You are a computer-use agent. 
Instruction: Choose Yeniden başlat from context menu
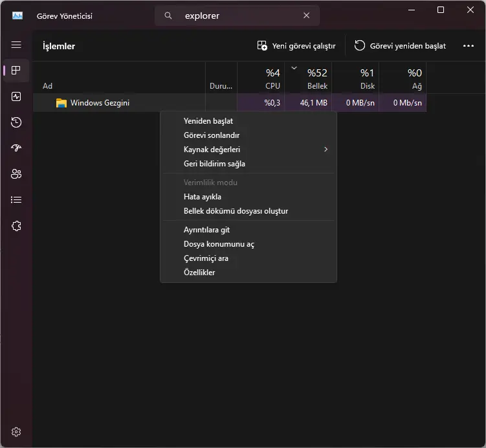[249, 121]
